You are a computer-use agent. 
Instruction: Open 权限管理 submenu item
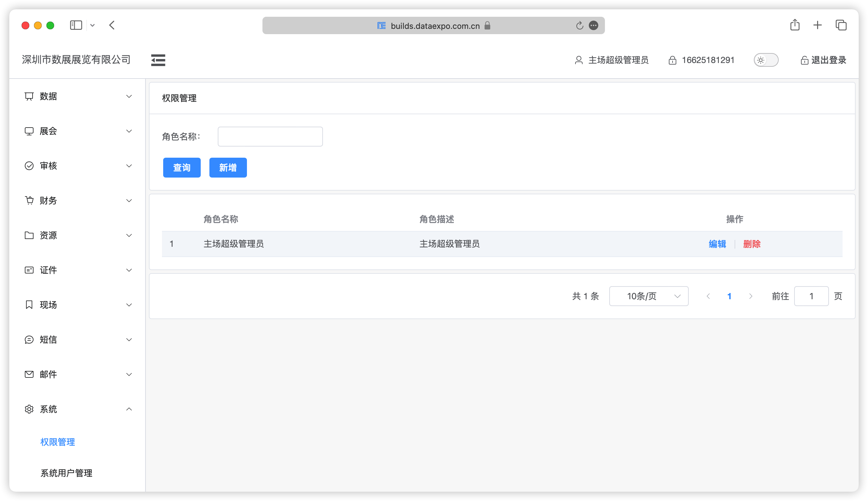click(x=57, y=442)
